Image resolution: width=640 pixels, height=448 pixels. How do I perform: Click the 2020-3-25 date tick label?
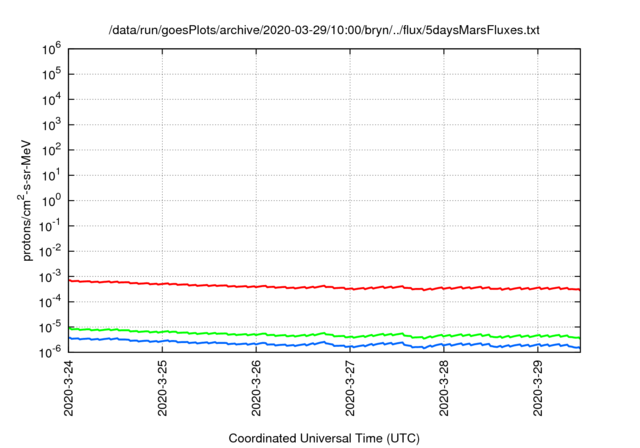pos(162,388)
